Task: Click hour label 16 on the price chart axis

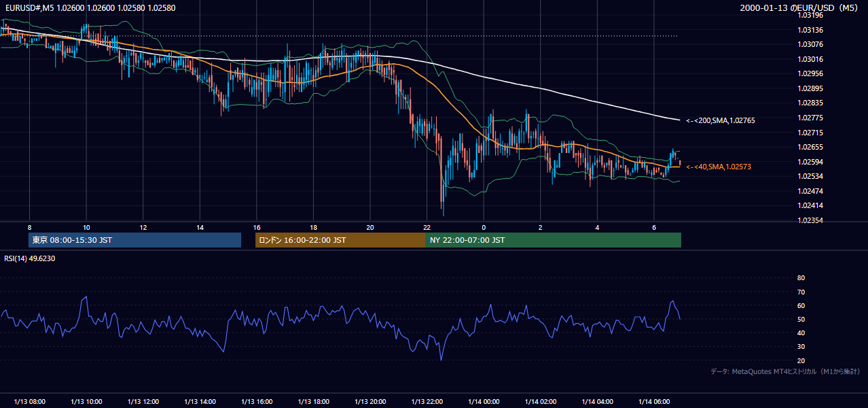Action: [257, 227]
